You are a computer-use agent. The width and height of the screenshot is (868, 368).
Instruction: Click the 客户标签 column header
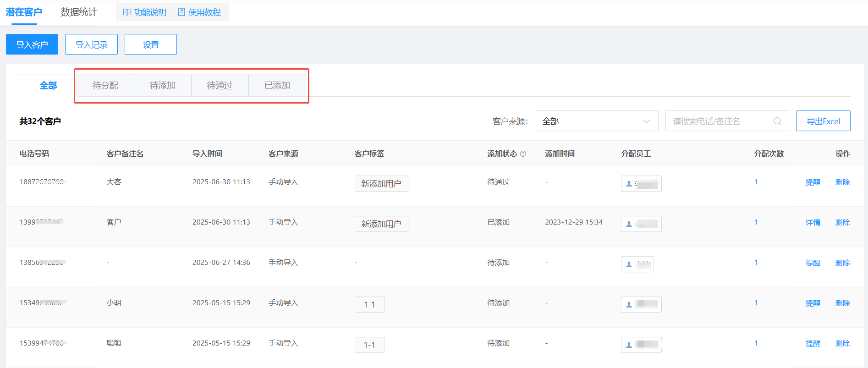[x=369, y=154]
